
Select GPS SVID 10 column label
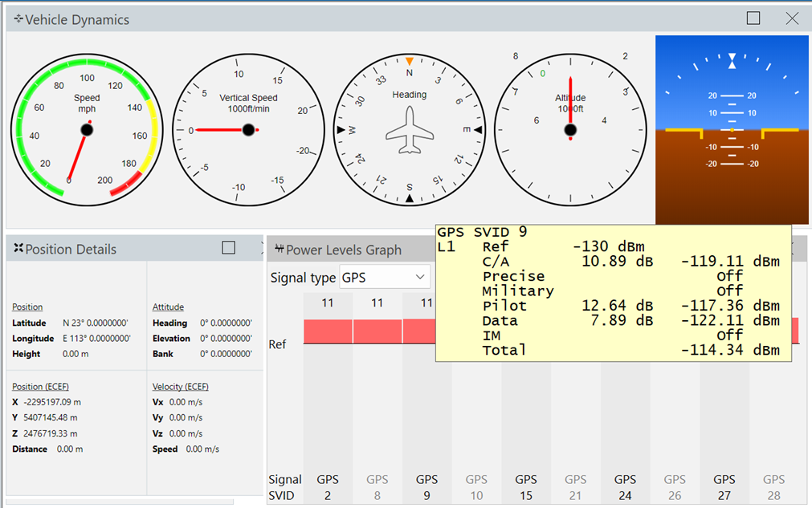pos(476,487)
